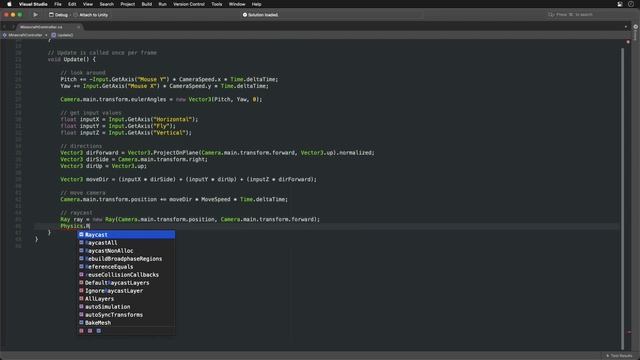Click the property icon beside reuseCollisionCallbacks
The height and width of the screenshot is (360, 640).
[x=81, y=274]
